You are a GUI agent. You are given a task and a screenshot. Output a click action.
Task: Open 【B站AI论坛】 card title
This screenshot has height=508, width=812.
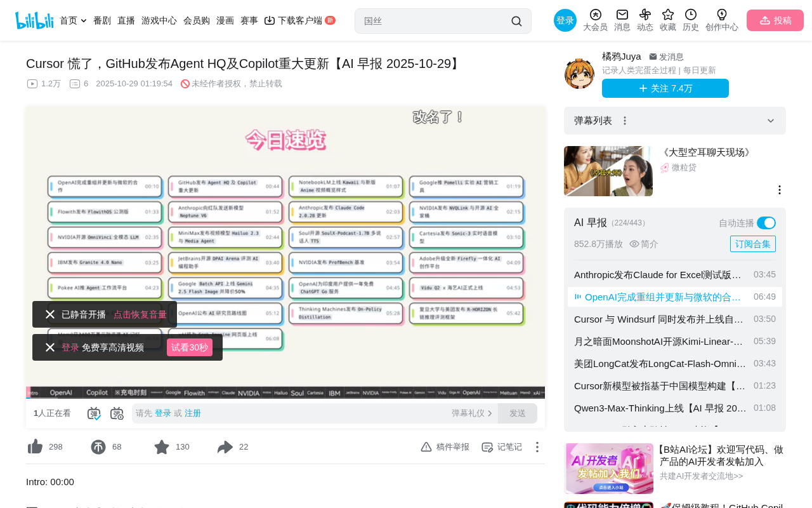721,455
